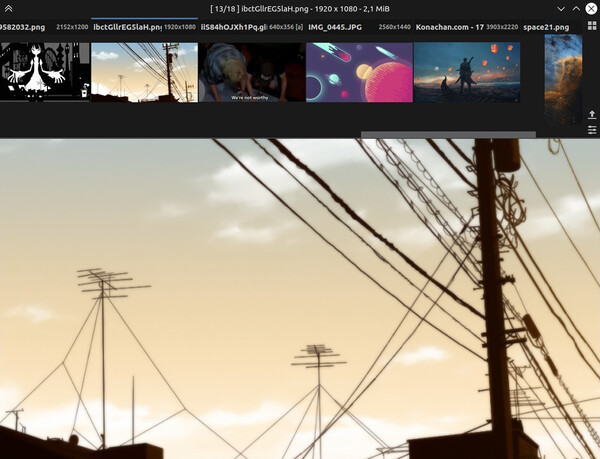The height and width of the screenshot is (459, 600).
Task: Select the power lines sunset thumbnail
Action: (144, 72)
